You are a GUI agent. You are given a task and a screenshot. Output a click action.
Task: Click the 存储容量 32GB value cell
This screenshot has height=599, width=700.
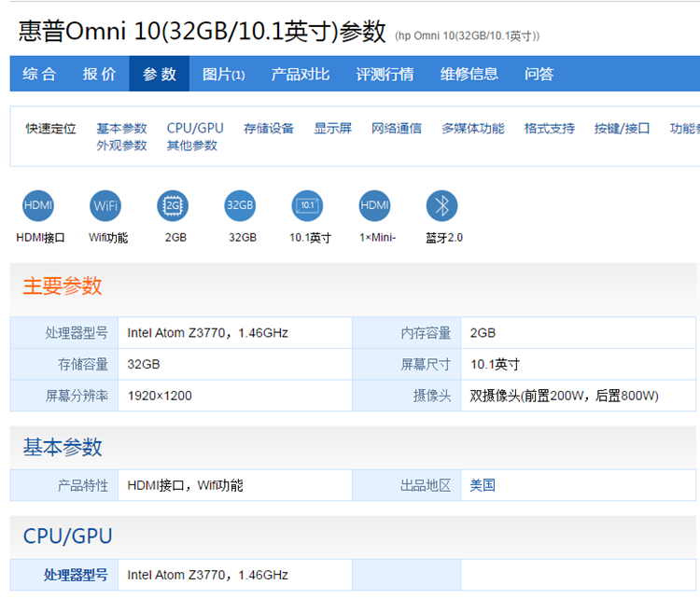[x=235, y=364]
